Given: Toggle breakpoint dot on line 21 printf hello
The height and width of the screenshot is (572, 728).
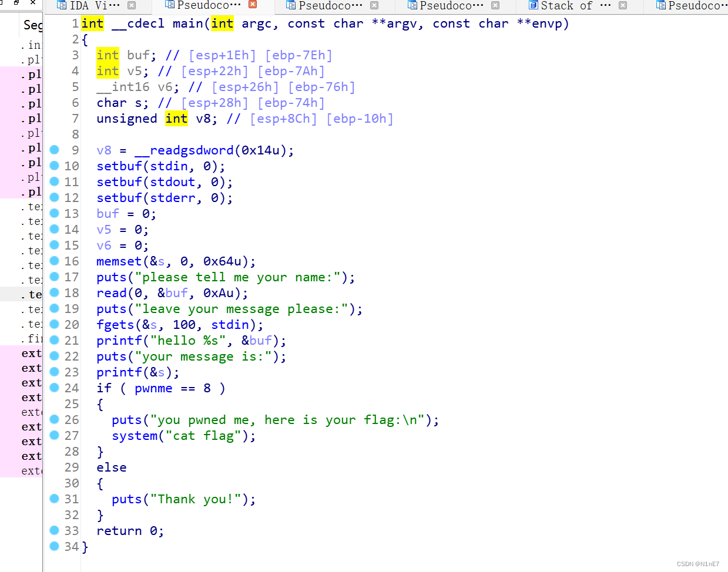Looking at the screenshot, I should 54,340.
